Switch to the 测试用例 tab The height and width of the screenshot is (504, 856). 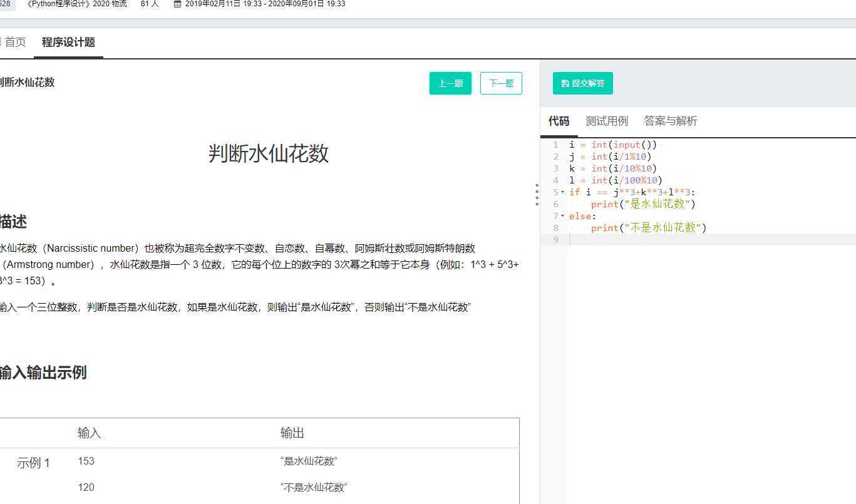606,121
